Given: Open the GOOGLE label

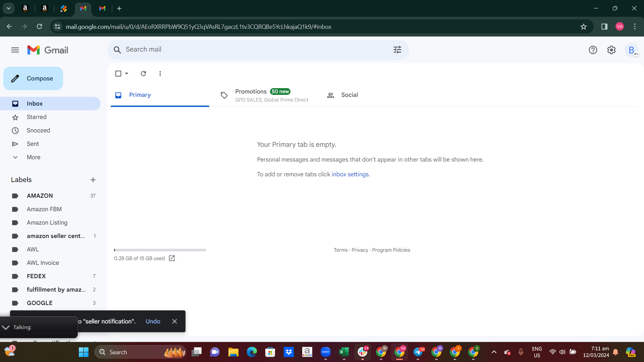Looking at the screenshot, I should point(50,303).
